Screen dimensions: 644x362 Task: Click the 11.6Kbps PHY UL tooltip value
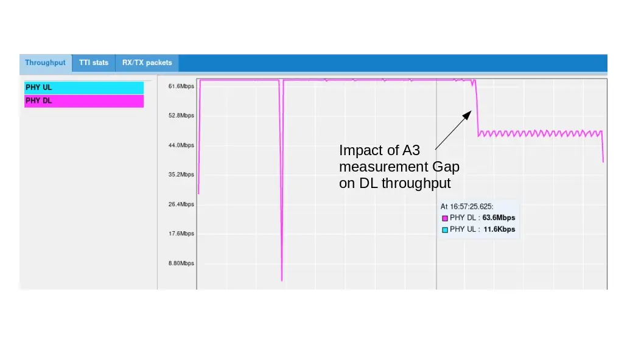coord(499,230)
